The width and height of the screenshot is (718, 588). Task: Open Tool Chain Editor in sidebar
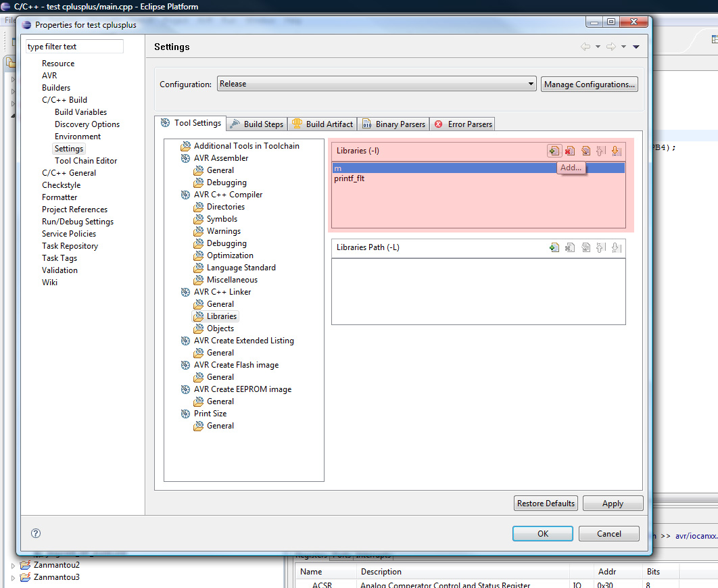click(86, 161)
